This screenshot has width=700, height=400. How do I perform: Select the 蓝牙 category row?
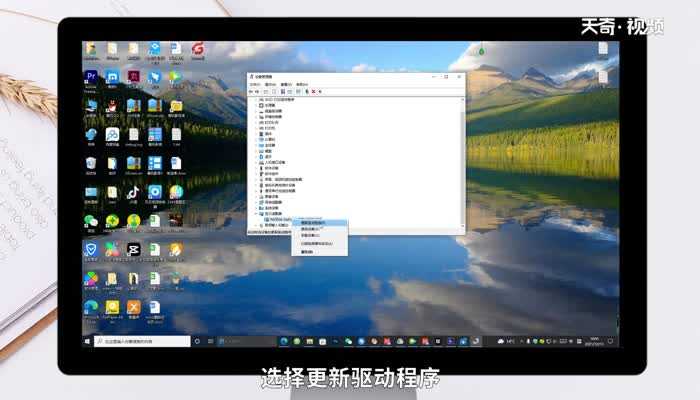[x=266, y=157]
